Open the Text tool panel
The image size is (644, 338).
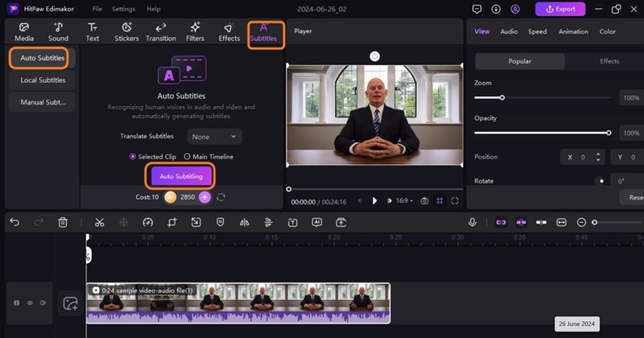[x=93, y=32]
